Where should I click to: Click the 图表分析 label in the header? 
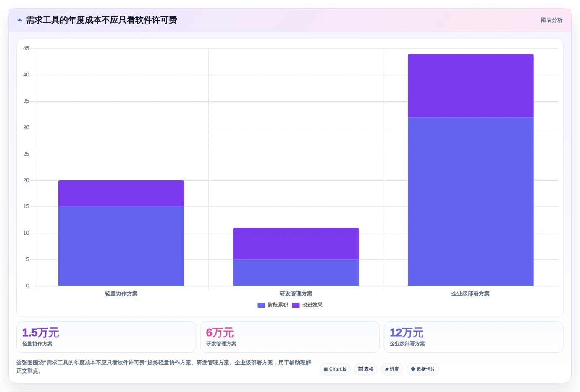(x=551, y=20)
